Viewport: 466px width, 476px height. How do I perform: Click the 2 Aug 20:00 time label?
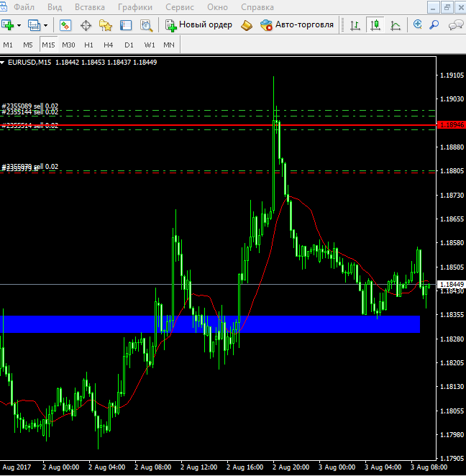pyautogui.click(x=291, y=467)
